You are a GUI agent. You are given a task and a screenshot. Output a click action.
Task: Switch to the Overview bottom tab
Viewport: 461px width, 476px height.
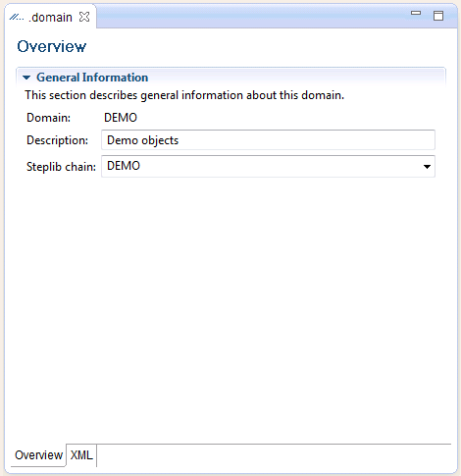click(x=38, y=454)
